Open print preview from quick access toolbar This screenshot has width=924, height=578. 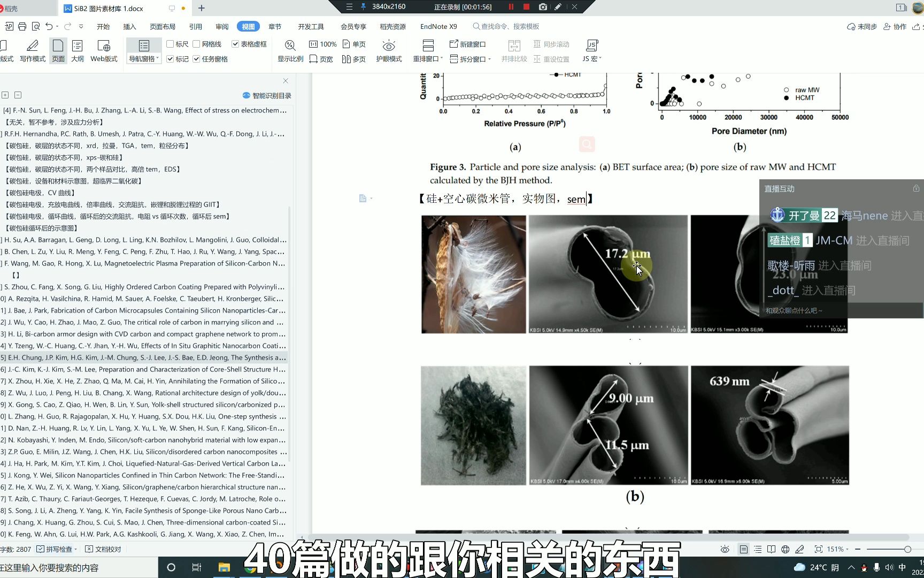click(x=36, y=26)
